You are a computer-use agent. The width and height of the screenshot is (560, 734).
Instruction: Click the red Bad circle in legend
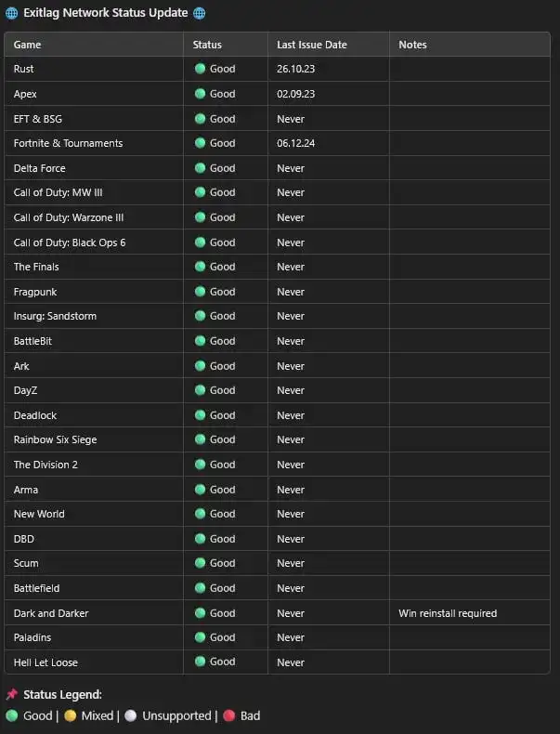tap(228, 715)
